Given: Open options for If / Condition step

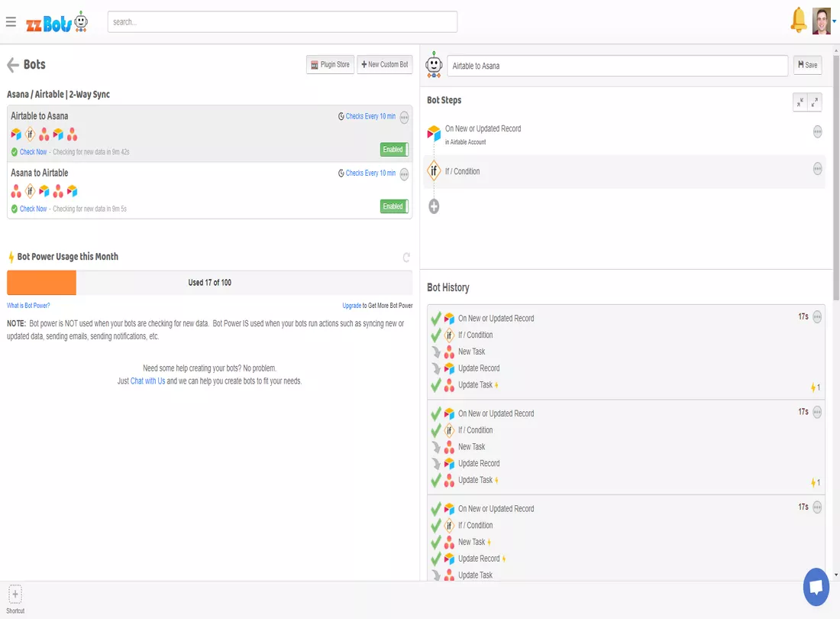Looking at the screenshot, I should [818, 170].
